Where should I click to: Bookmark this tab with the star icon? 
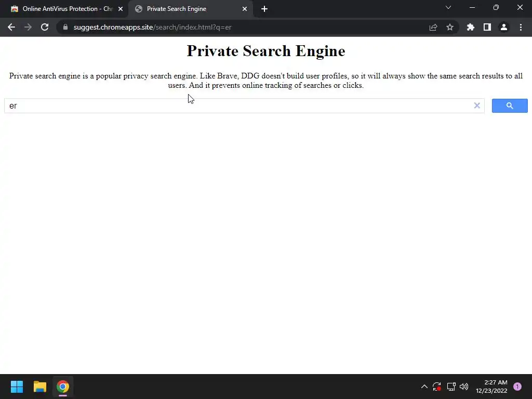pyautogui.click(x=450, y=27)
